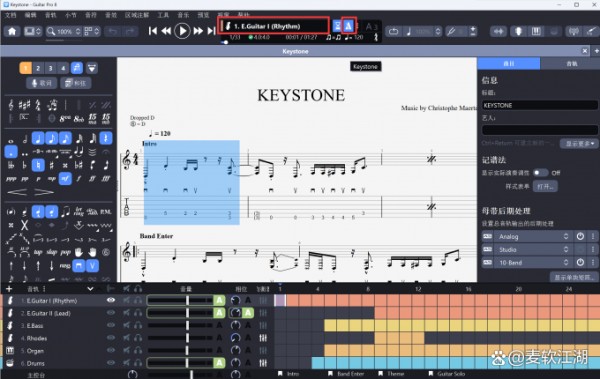Enable the loop playback icon

[393, 31]
